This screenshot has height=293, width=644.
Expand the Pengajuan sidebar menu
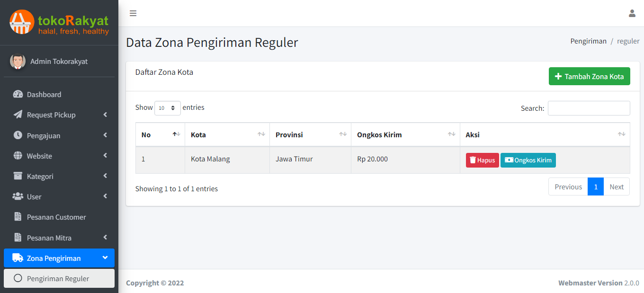pos(44,136)
